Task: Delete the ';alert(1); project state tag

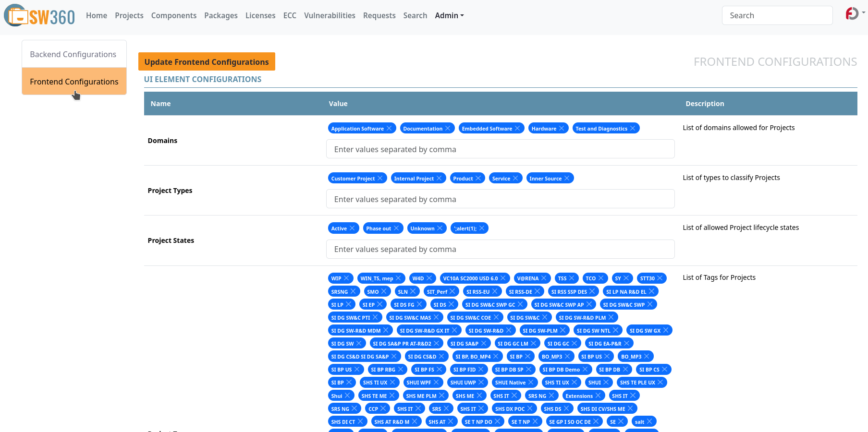Action: (x=482, y=228)
